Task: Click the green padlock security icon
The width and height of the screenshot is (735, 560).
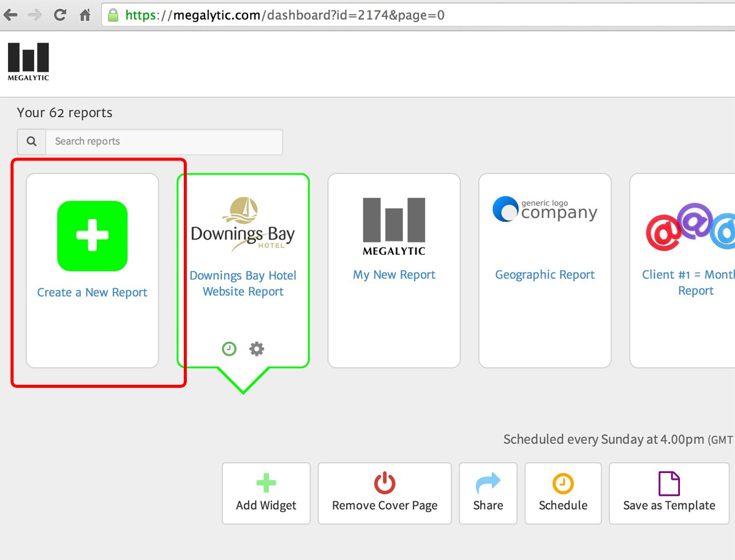Action: tap(113, 15)
